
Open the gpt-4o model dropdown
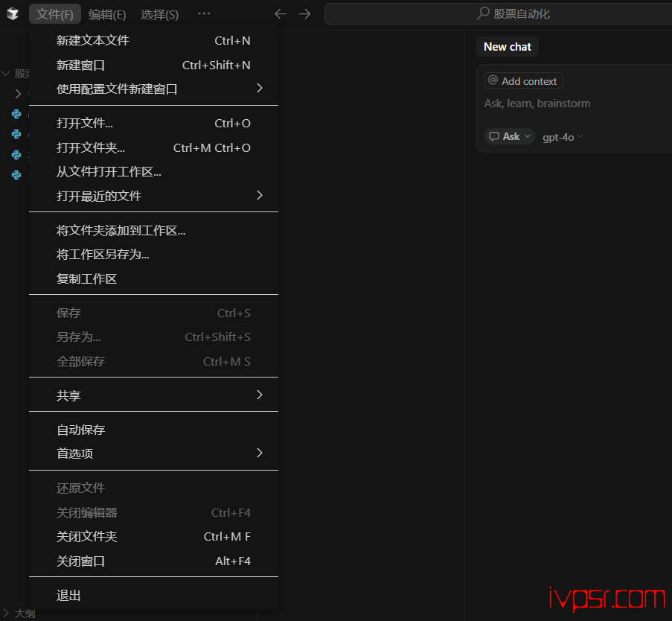pos(563,137)
